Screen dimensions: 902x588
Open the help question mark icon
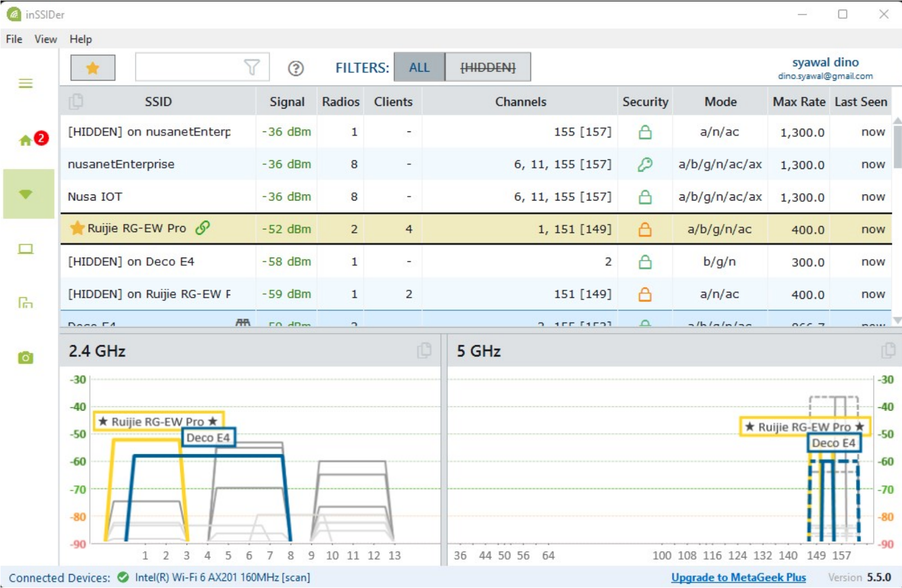click(295, 68)
